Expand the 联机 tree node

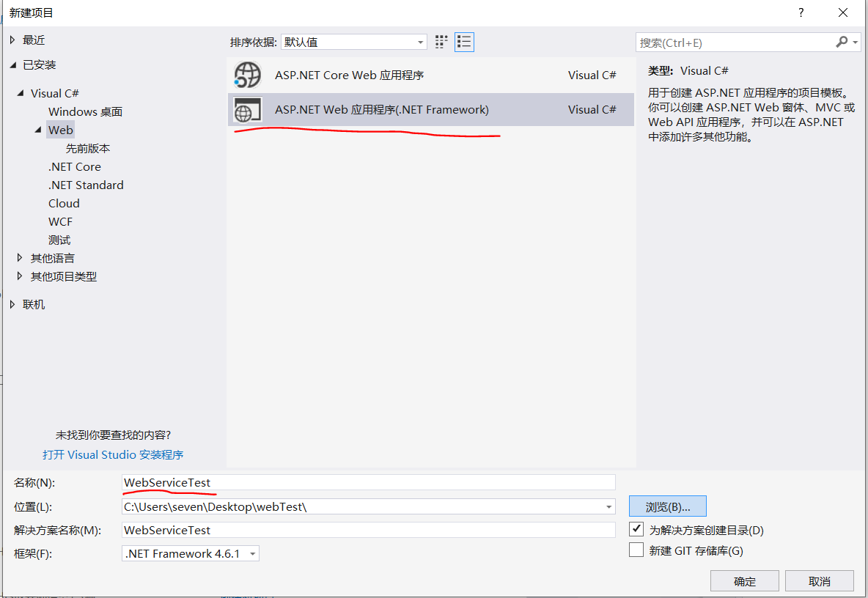tap(12, 303)
